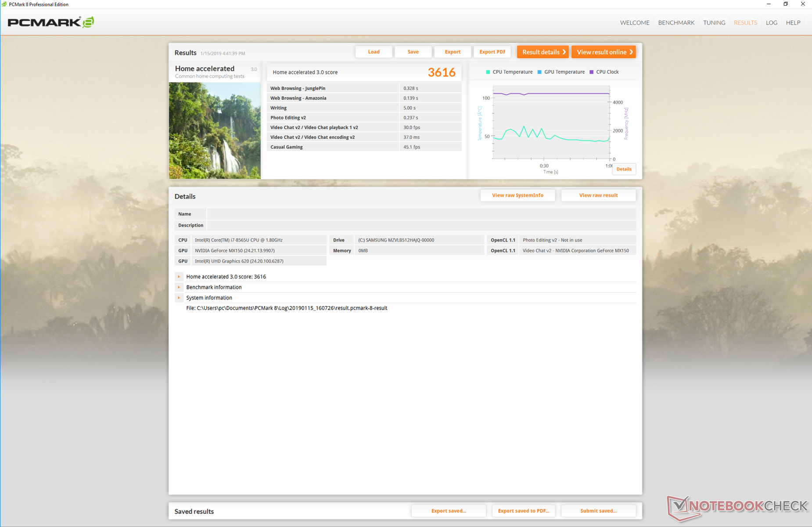View raw SystemInfo

tap(517, 195)
